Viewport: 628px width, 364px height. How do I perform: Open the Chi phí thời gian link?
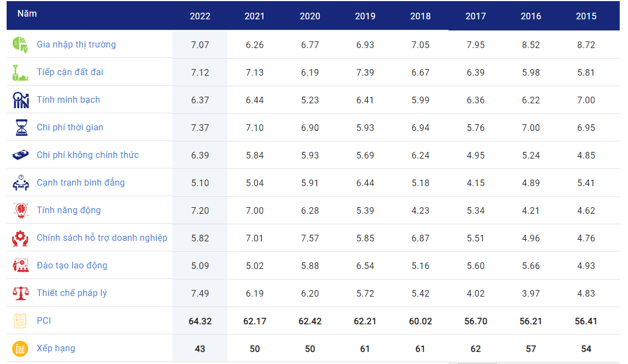coord(70,128)
